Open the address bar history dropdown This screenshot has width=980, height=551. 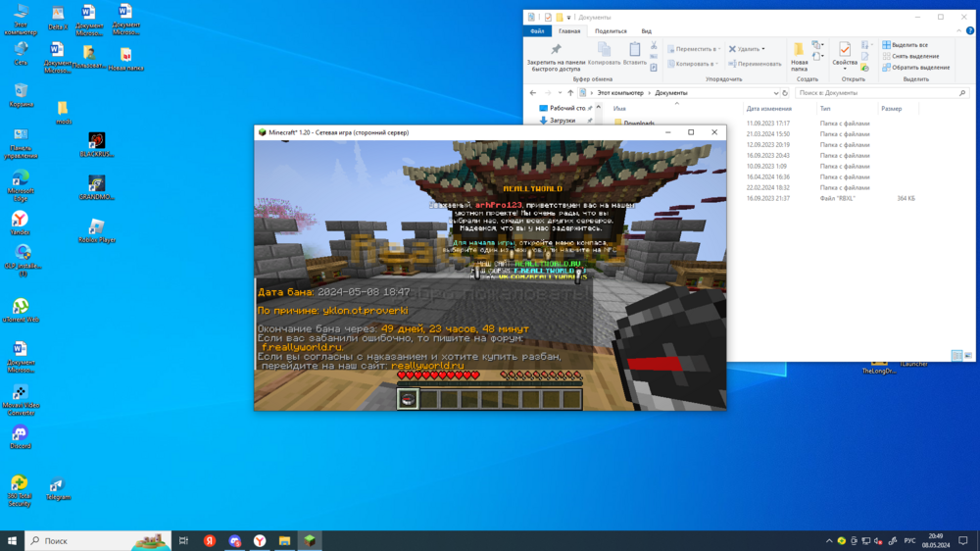(x=775, y=93)
